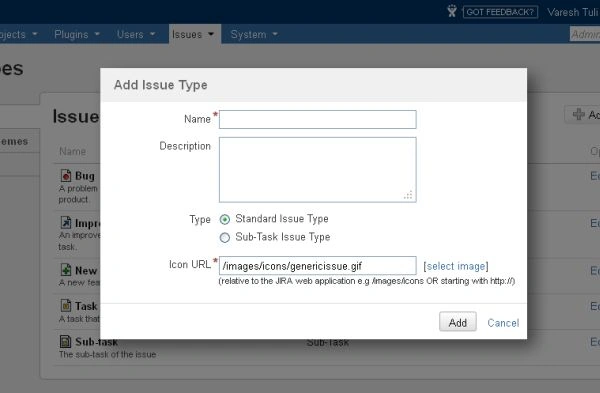Open Varesh Tuli user menu

(x=573, y=12)
